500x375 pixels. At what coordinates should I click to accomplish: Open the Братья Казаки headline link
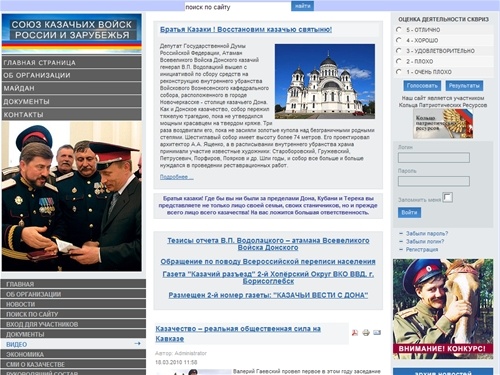246,29
